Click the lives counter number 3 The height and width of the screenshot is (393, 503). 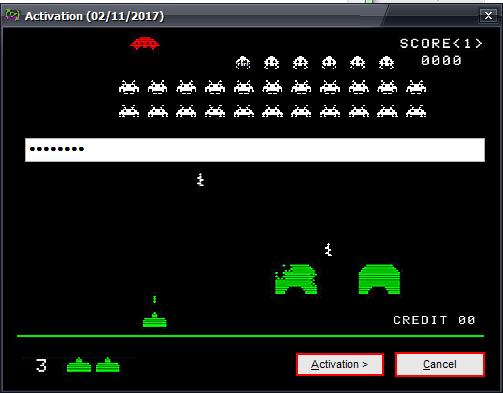click(41, 365)
